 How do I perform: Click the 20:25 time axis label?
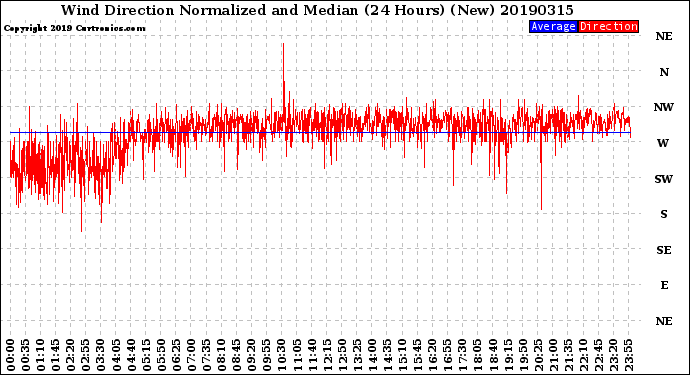tap(538, 355)
